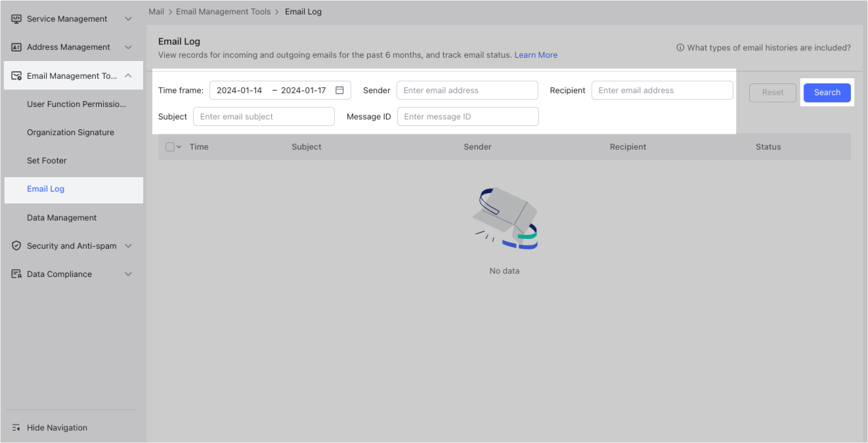
Task: Click the Sender column header
Action: (x=477, y=147)
